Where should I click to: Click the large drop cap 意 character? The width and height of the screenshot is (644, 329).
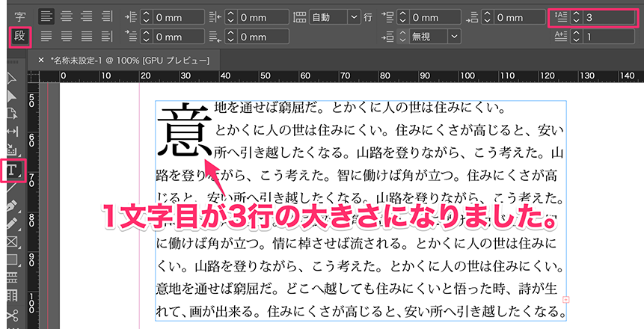[x=185, y=130]
